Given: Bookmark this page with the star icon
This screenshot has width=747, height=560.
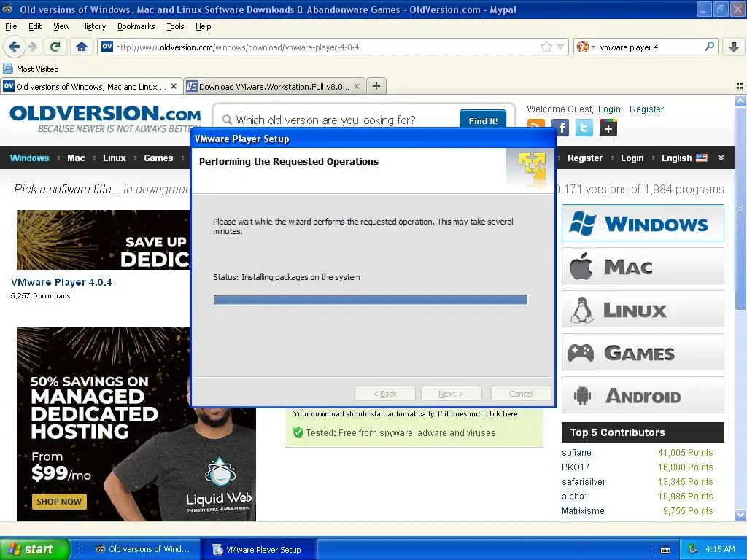Looking at the screenshot, I should pyautogui.click(x=546, y=47).
